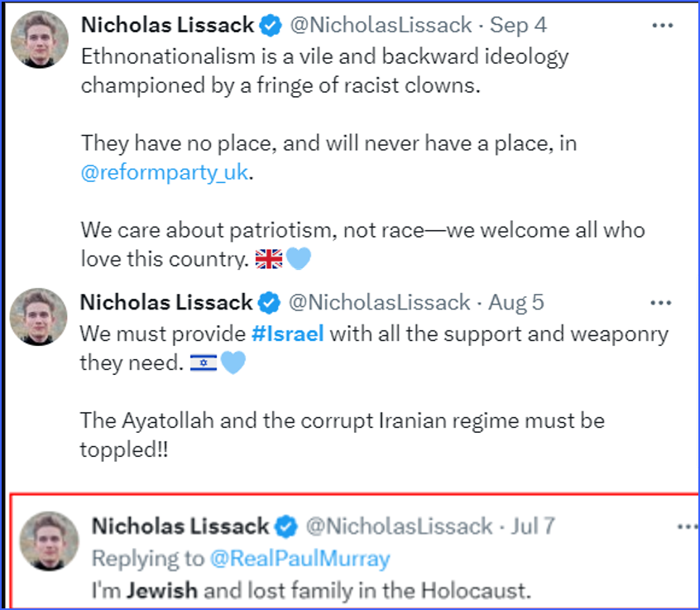The width and height of the screenshot is (700, 610).
Task: Open more options menu on Sep 4 tweet
Action: pos(662,26)
